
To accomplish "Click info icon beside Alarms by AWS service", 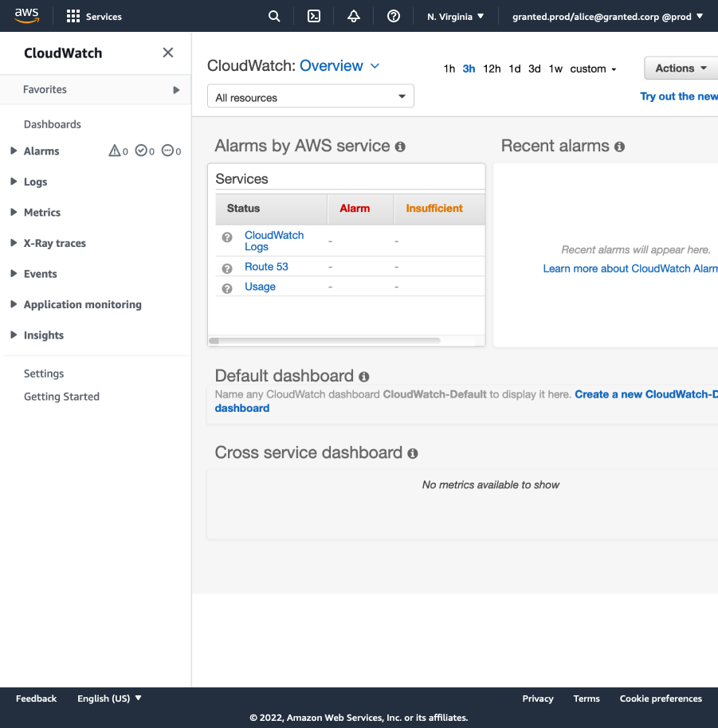I will [x=400, y=147].
